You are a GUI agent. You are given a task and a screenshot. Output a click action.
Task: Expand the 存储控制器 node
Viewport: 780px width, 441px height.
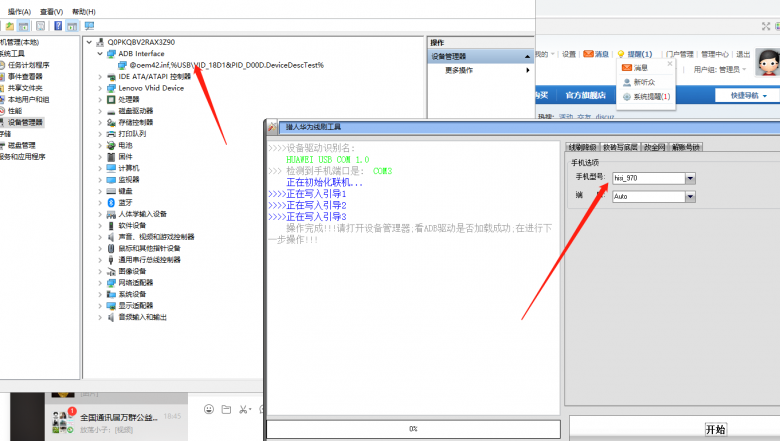click(100, 122)
